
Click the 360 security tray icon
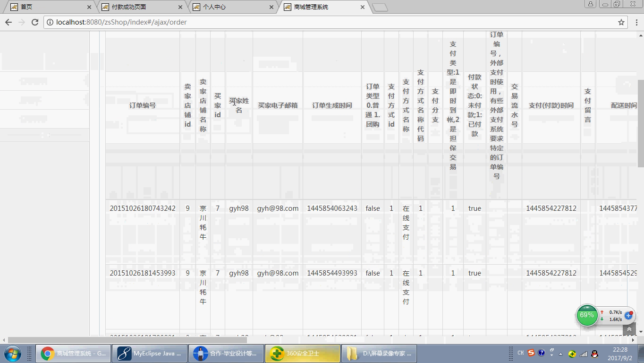pyautogui.click(x=572, y=354)
